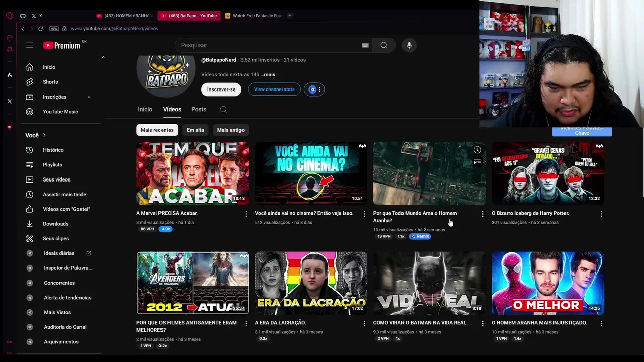Click Watch Later clock on Homem Aranha thumbnail
This screenshot has height=362, width=644.
(x=477, y=150)
